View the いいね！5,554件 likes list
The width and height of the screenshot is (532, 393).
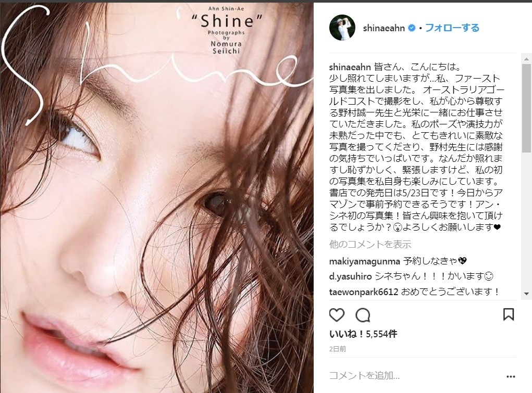(363, 334)
